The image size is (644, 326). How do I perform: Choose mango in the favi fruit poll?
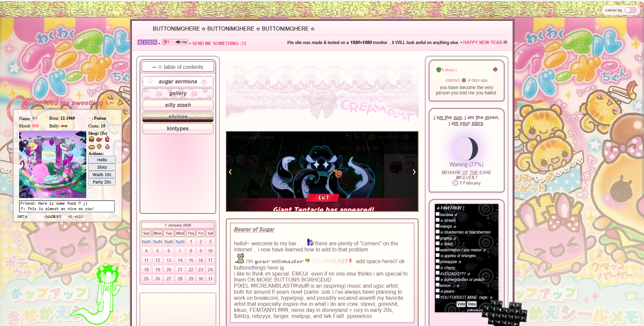tap(438, 226)
